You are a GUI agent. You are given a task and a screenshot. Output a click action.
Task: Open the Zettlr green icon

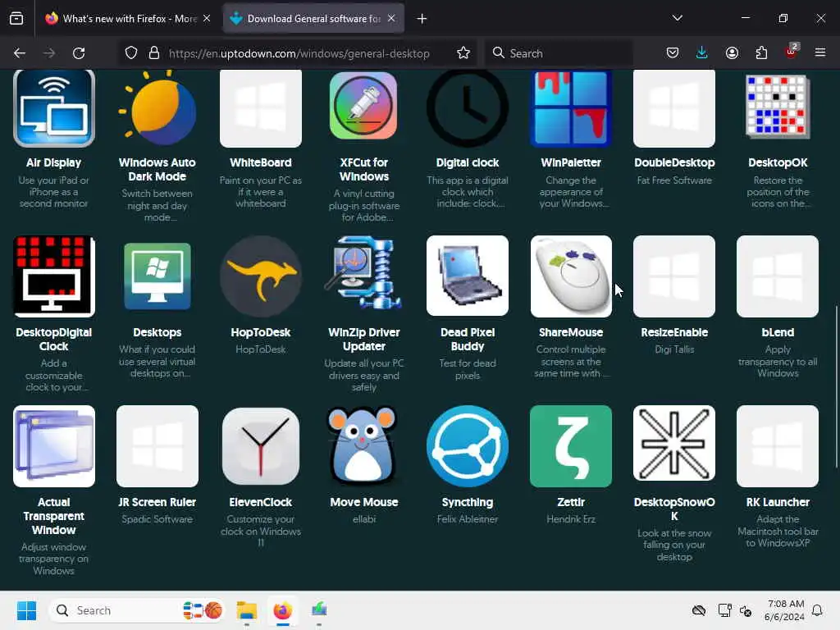[571, 446]
